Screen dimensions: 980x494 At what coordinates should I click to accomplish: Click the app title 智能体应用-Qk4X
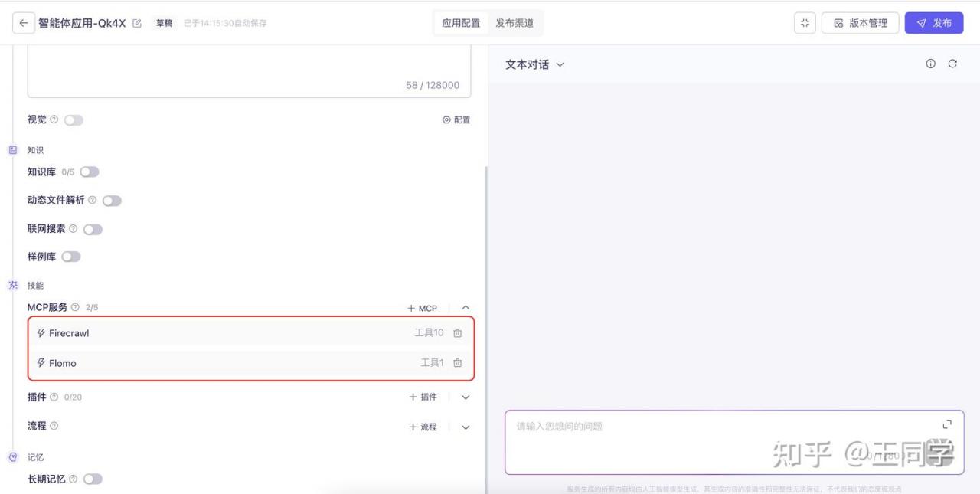pyautogui.click(x=82, y=23)
